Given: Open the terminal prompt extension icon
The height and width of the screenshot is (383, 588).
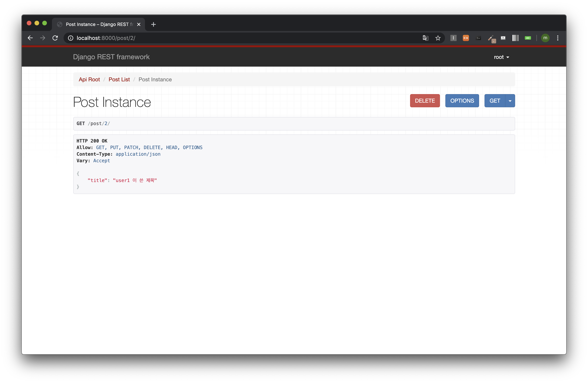Looking at the screenshot, I should point(478,38).
